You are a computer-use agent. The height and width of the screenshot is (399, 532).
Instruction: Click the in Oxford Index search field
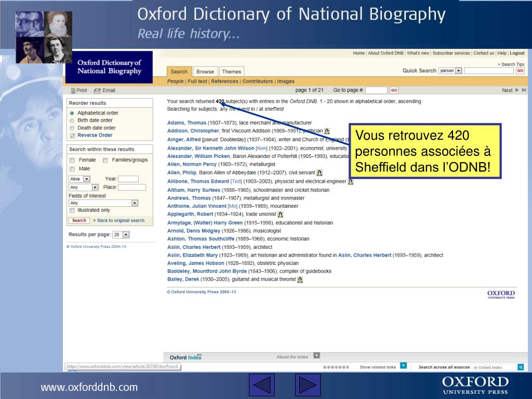[x=495, y=367]
